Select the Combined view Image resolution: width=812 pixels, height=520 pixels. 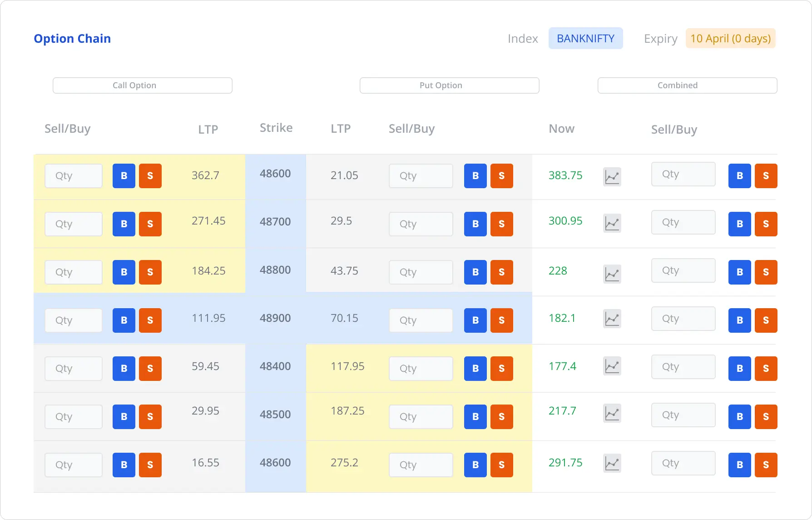677,85
